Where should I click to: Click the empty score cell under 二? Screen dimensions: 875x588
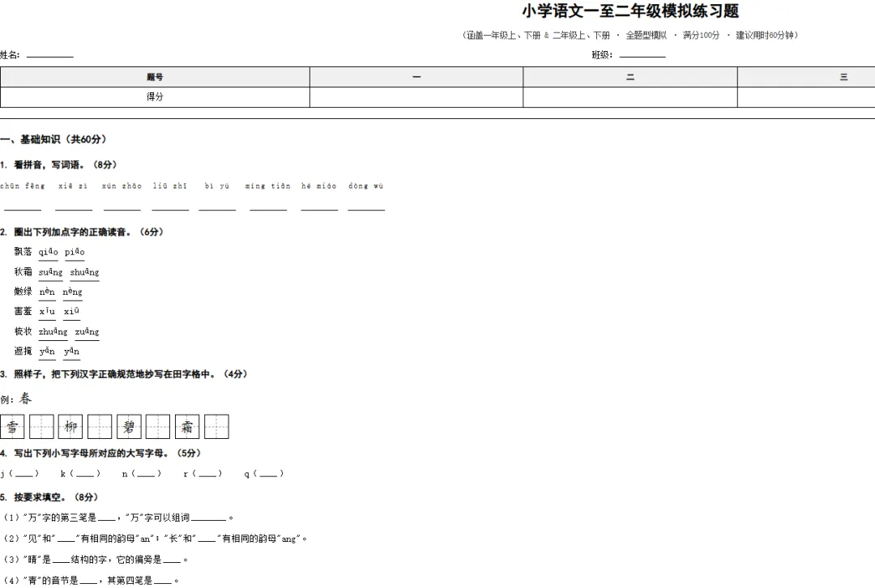tap(630, 97)
